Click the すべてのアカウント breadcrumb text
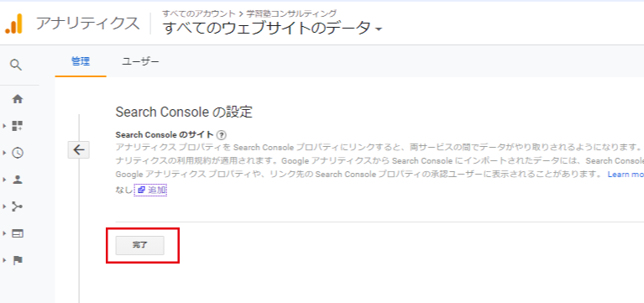This screenshot has height=303, width=644. [x=199, y=13]
